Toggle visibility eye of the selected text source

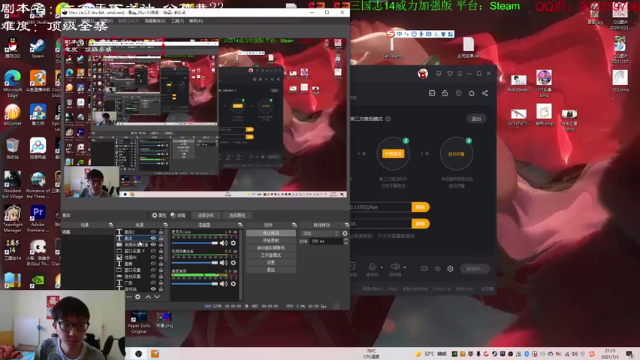pos(153,238)
